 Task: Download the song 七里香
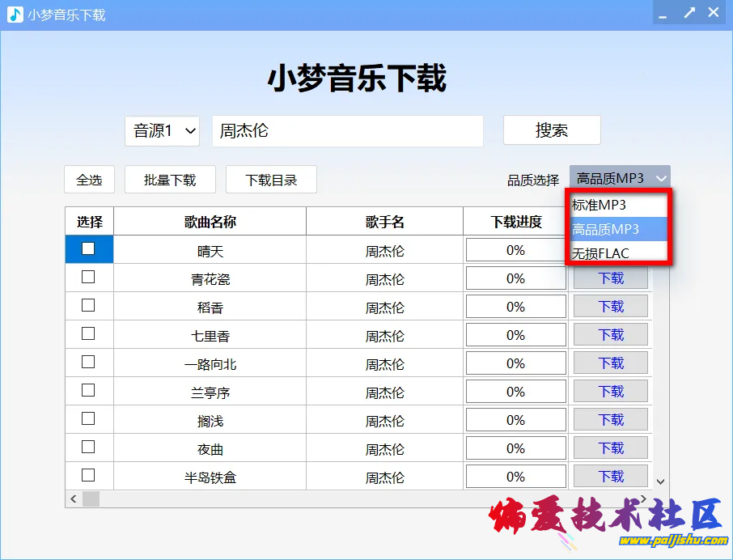click(611, 335)
